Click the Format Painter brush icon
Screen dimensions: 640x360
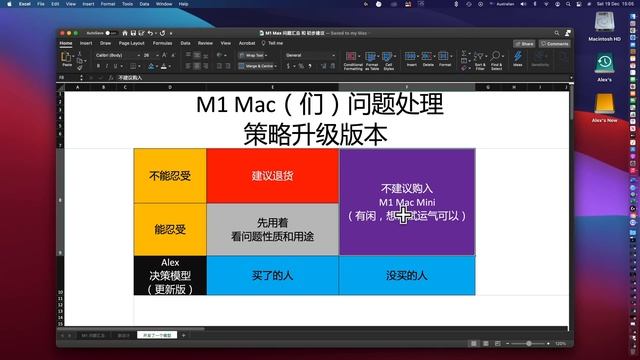79,68
